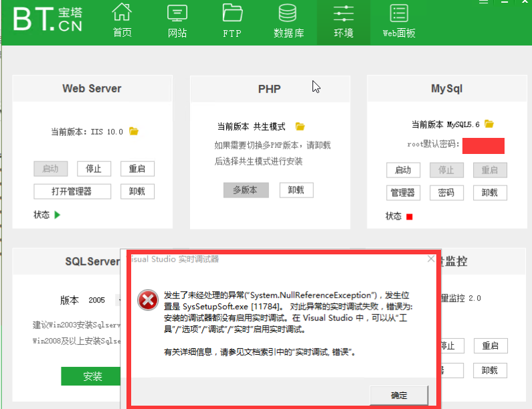
Task: Open MySql 管理器 manager
Action: coord(403,193)
